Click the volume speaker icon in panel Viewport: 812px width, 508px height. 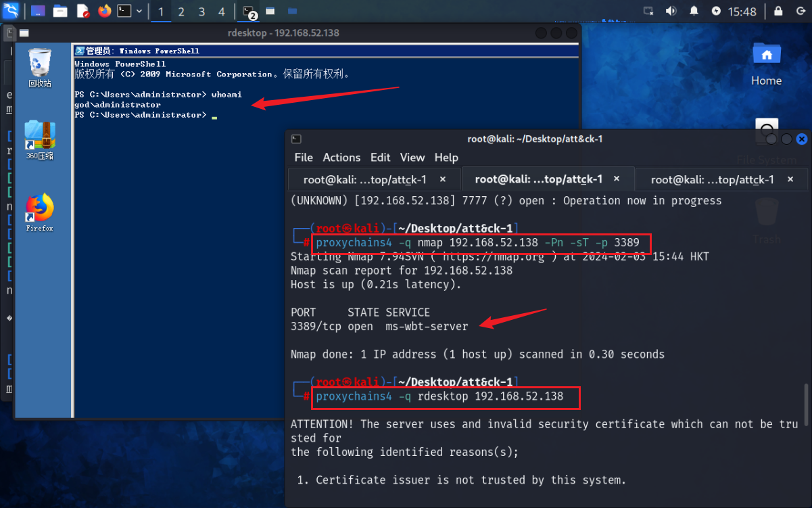pos(671,11)
